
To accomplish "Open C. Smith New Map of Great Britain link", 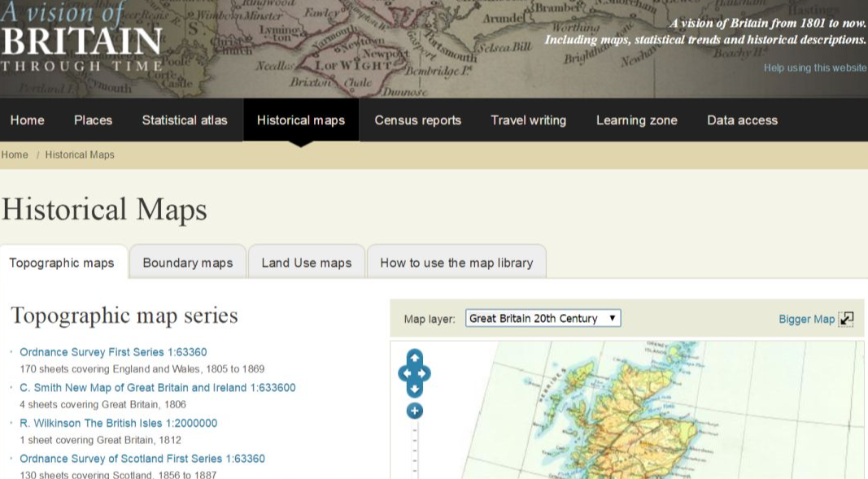I will [x=157, y=388].
